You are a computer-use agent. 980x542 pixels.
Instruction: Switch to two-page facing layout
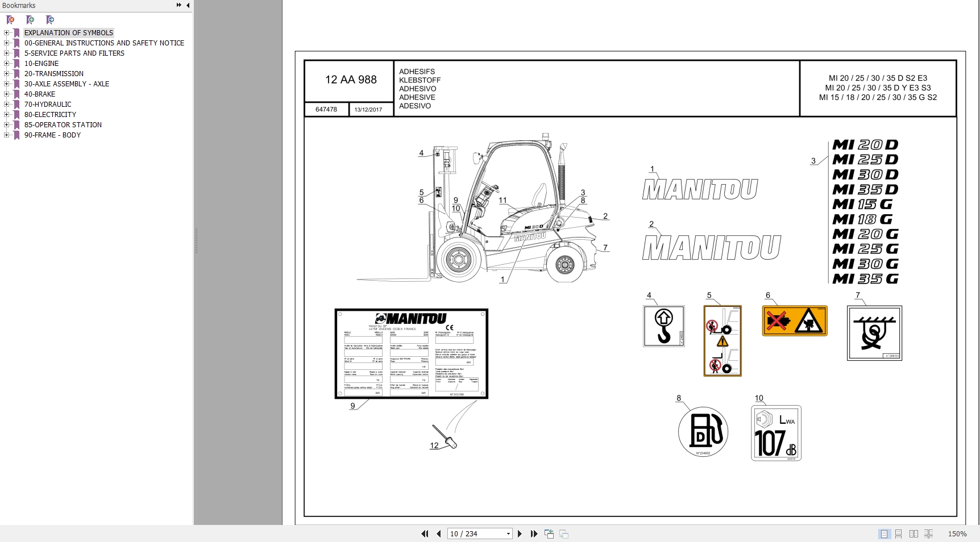pos(913,533)
